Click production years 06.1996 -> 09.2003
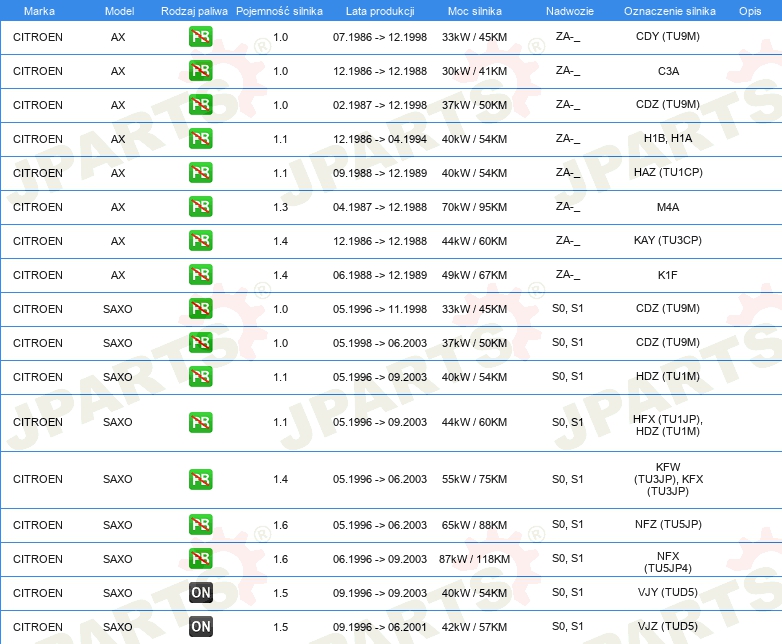This screenshot has width=782, height=644. (x=380, y=559)
